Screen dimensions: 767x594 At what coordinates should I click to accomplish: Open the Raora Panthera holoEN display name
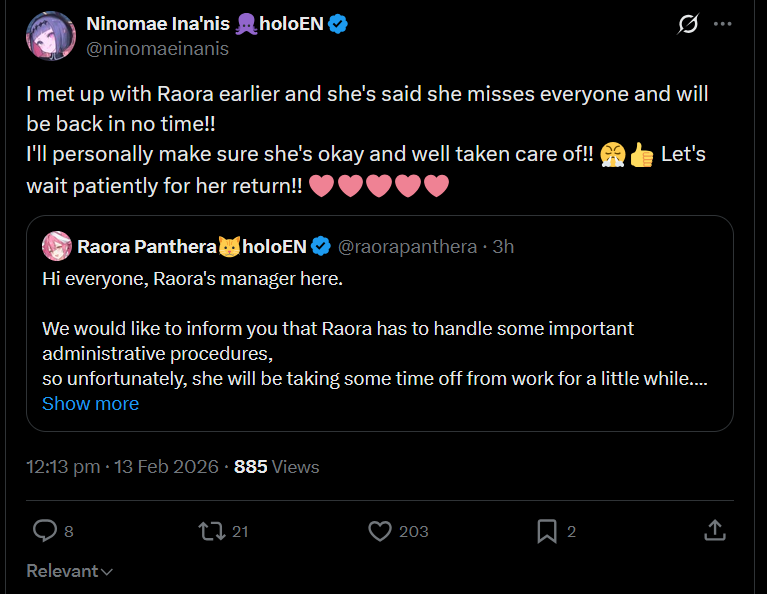click(x=192, y=247)
